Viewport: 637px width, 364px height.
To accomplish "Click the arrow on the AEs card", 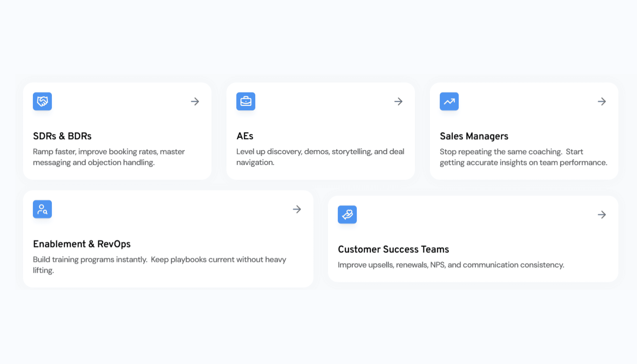I will pos(398,102).
